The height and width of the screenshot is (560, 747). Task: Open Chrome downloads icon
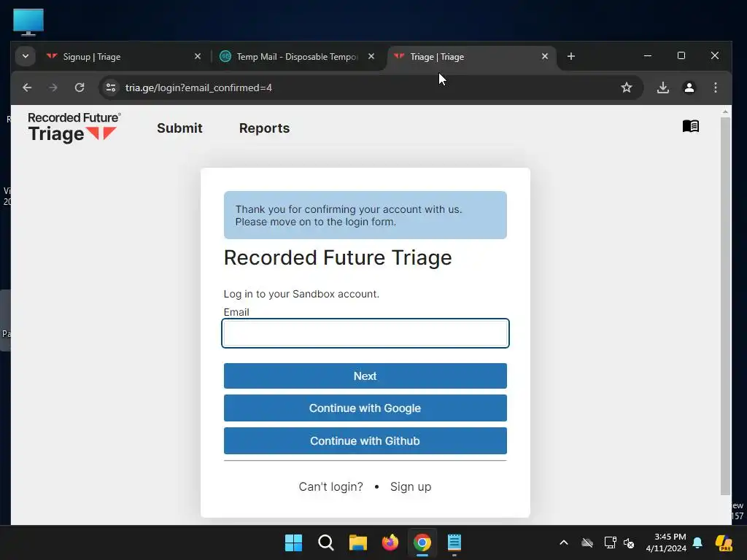click(x=662, y=87)
